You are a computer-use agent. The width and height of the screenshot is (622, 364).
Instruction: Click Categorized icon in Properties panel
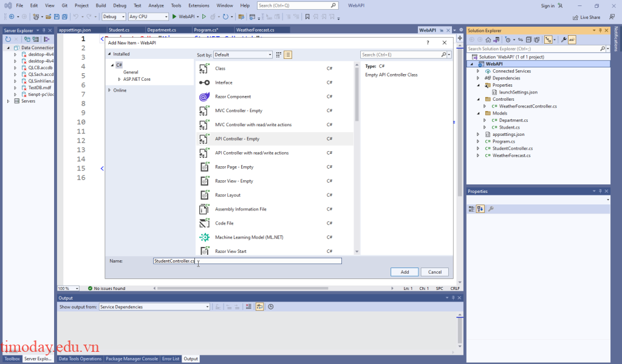471,209
